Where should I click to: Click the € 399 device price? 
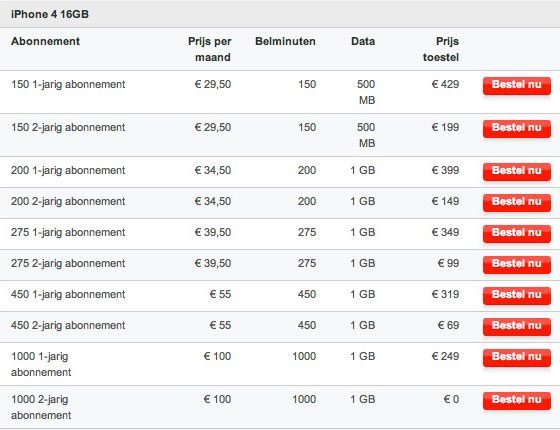[445, 170]
